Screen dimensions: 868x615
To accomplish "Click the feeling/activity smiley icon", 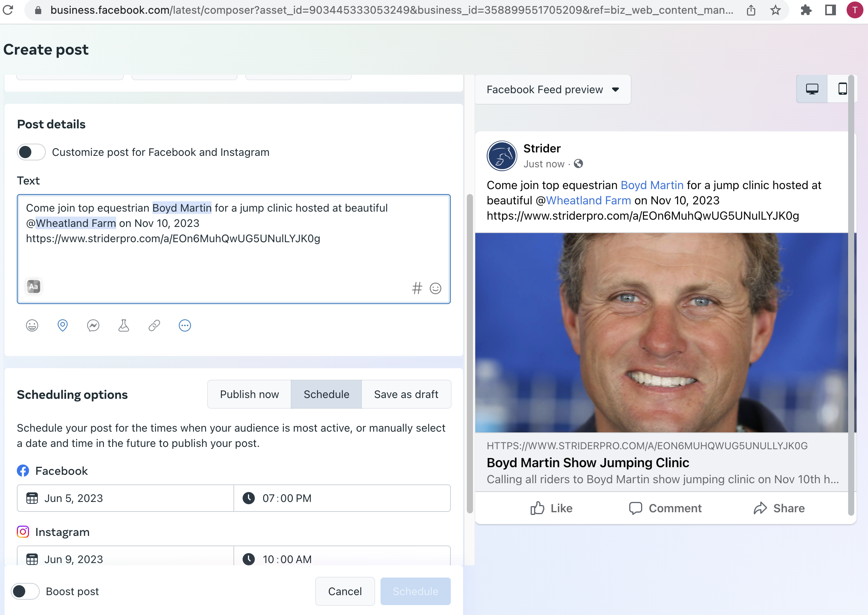I will (32, 325).
